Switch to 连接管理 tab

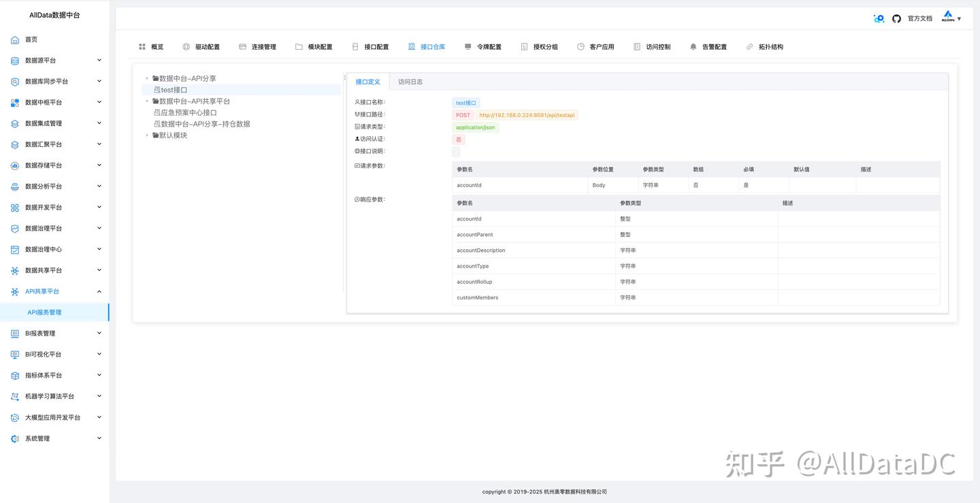pyautogui.click(x=257, y=47)
